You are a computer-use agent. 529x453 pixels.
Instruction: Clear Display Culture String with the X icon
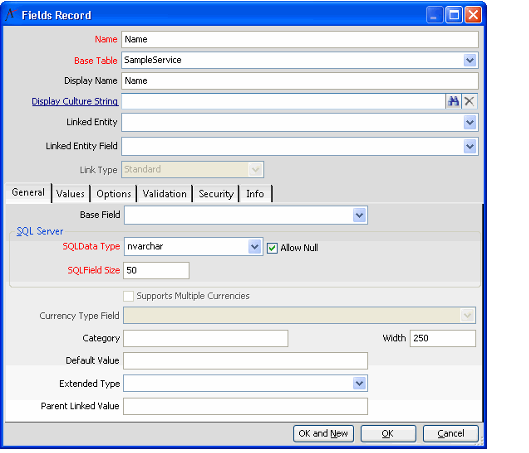tap(469, 101)
